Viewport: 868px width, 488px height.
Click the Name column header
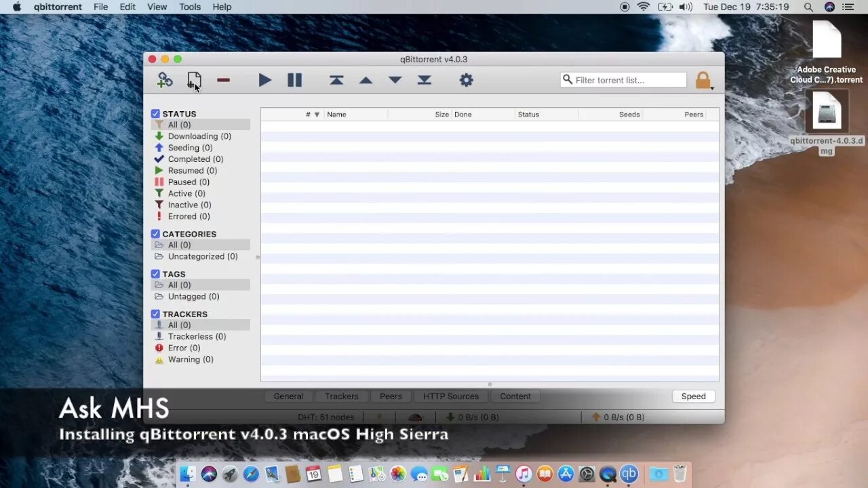point(355,115)
